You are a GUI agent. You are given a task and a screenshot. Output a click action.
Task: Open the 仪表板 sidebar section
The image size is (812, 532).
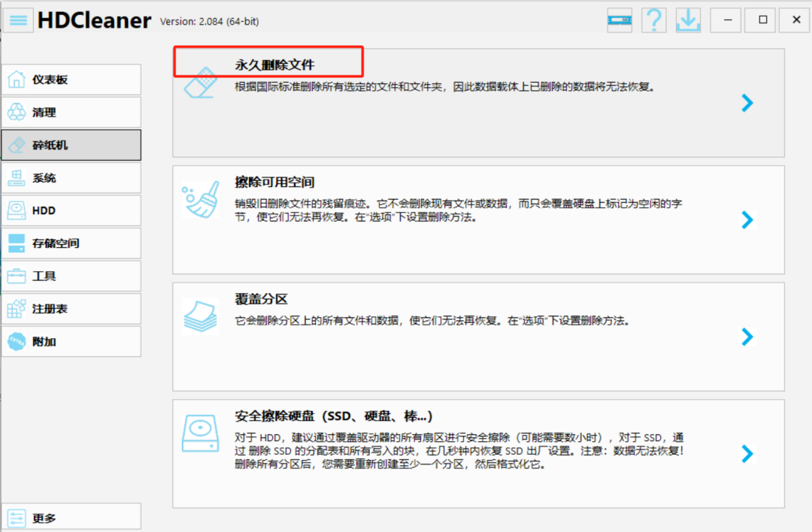(x=71, y=79)
